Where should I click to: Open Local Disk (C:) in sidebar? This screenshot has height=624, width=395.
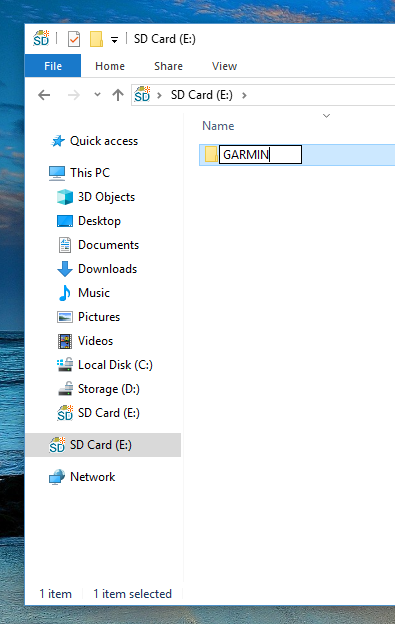coord(115,365)
